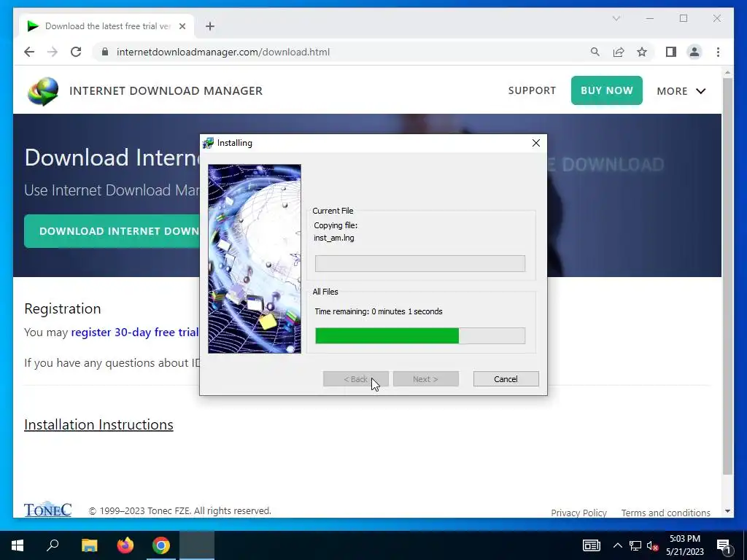Viewport: 747px width, 560px height.
Task: Close the Download the latest free trial tab
Action: (182, 26)
